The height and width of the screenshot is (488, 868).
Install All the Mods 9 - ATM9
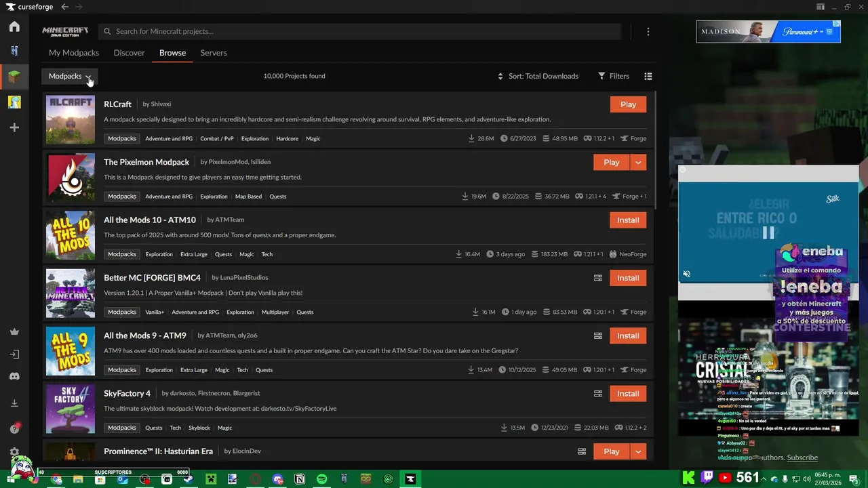pos(628,335)
